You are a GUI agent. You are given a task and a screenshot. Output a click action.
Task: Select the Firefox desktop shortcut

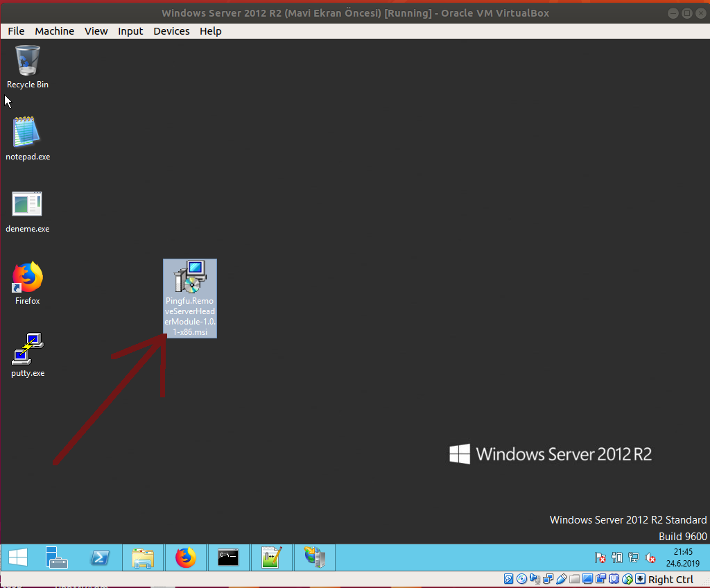(28, 283)
